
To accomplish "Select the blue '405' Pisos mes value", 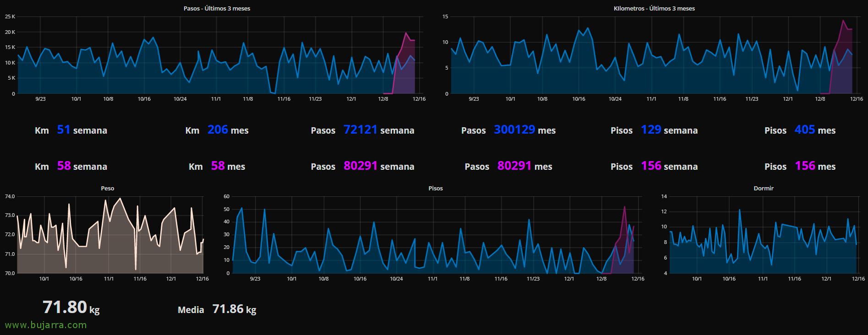I will [x=805, y=130].
